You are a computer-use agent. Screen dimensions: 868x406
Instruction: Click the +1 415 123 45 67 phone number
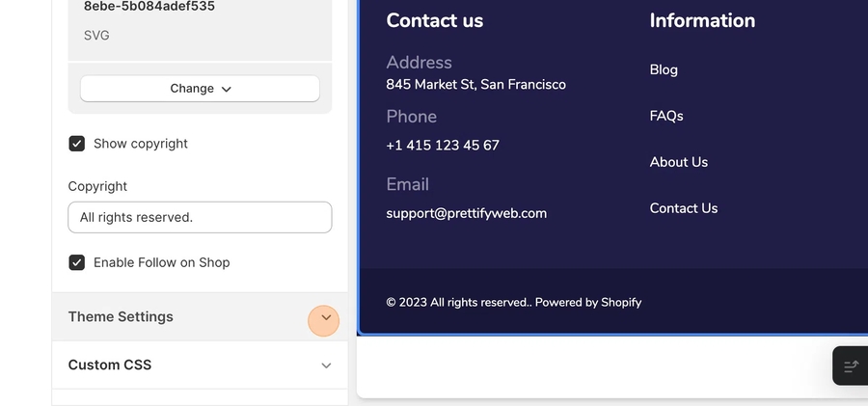click(443, 146)
